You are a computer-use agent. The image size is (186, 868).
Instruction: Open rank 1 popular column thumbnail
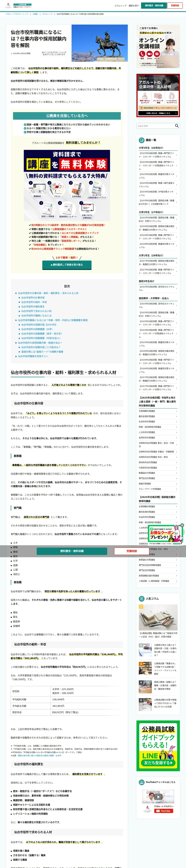point(158,617)
